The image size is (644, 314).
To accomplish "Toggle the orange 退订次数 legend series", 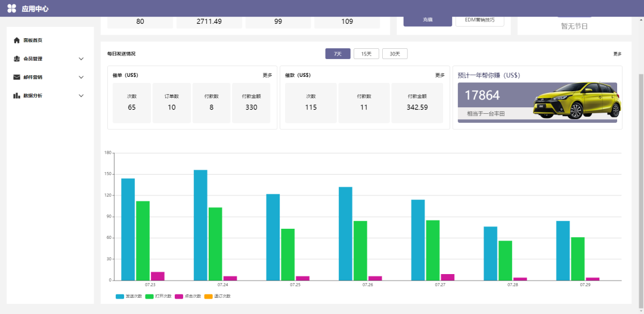I will pos(209,296).
